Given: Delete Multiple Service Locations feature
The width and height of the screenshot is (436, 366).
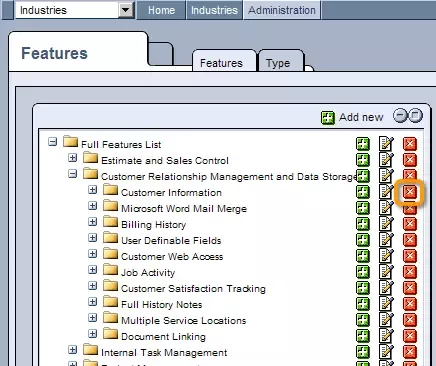Looking at the screenshot, I should point(410,320).
